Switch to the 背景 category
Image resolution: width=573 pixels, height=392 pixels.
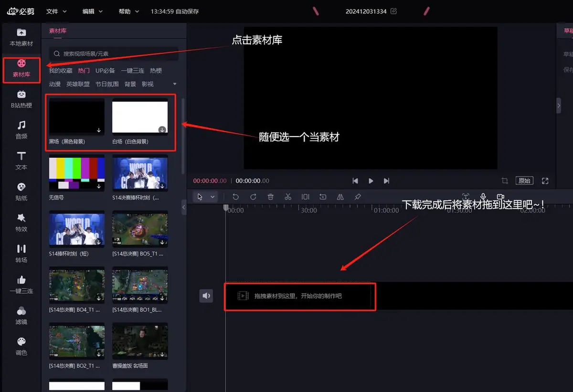click(x=130, y=84)
